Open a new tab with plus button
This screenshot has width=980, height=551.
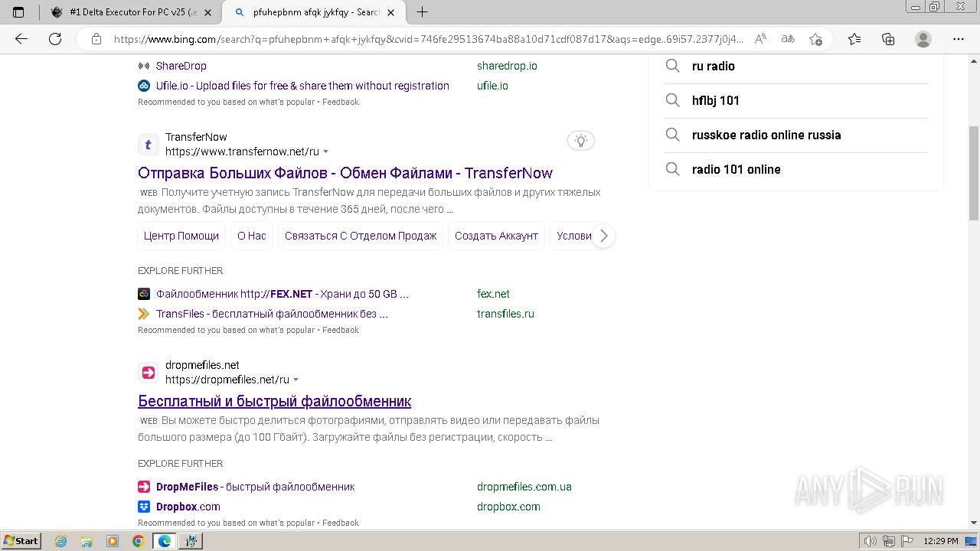(x=422, y=12)
